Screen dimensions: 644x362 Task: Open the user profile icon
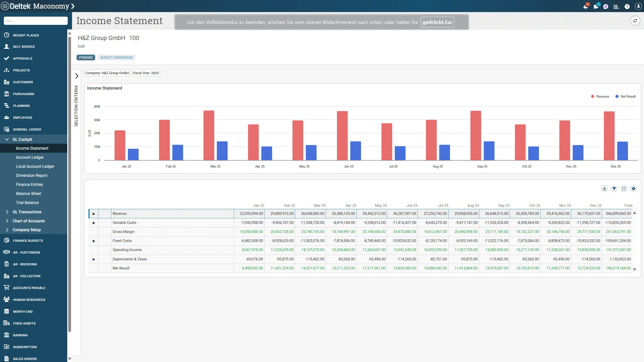[638, 6]
